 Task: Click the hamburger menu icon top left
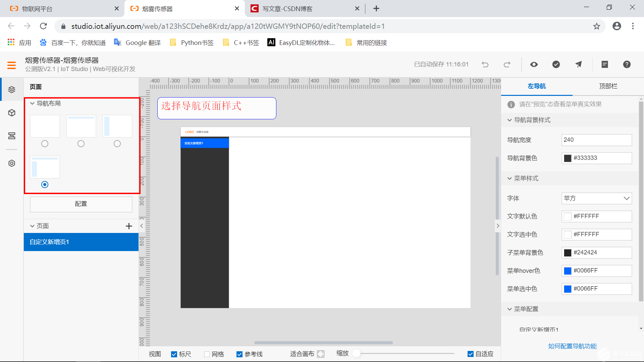coord(11,65)
